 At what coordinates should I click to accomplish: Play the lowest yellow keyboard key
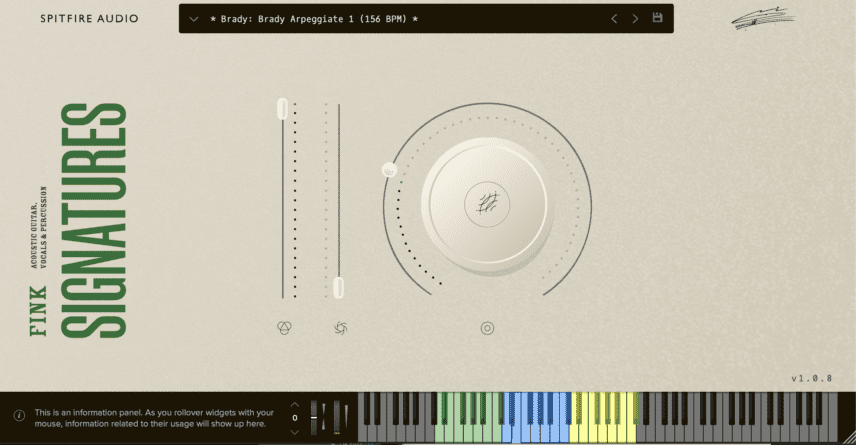[573, 434]
